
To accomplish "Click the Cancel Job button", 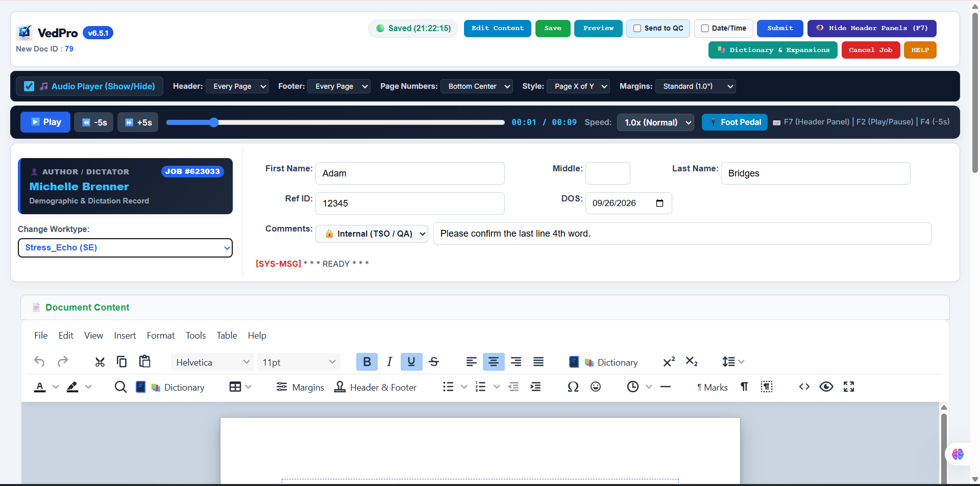I will point(871,50).
